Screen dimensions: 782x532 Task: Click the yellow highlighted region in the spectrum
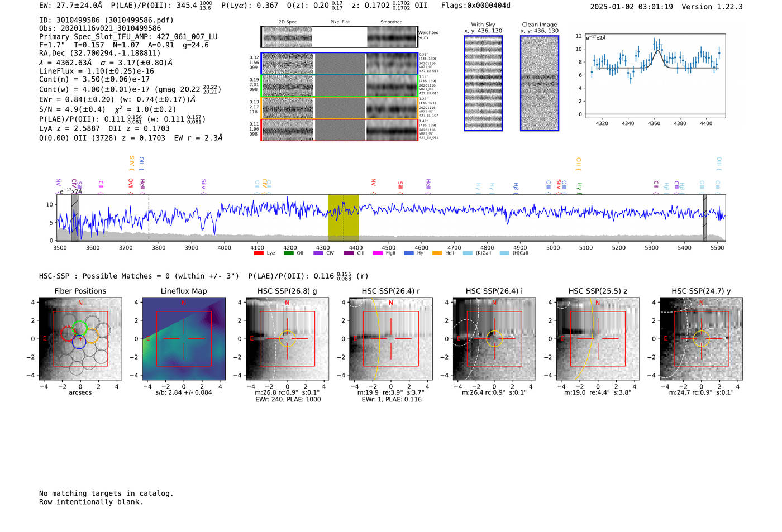coord(344,218)
